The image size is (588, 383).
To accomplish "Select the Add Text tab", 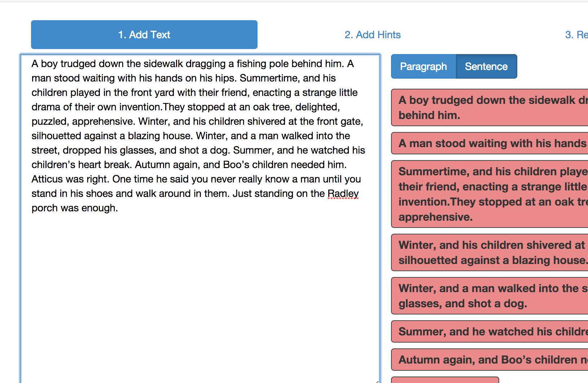I will click(x=144, y=35).
